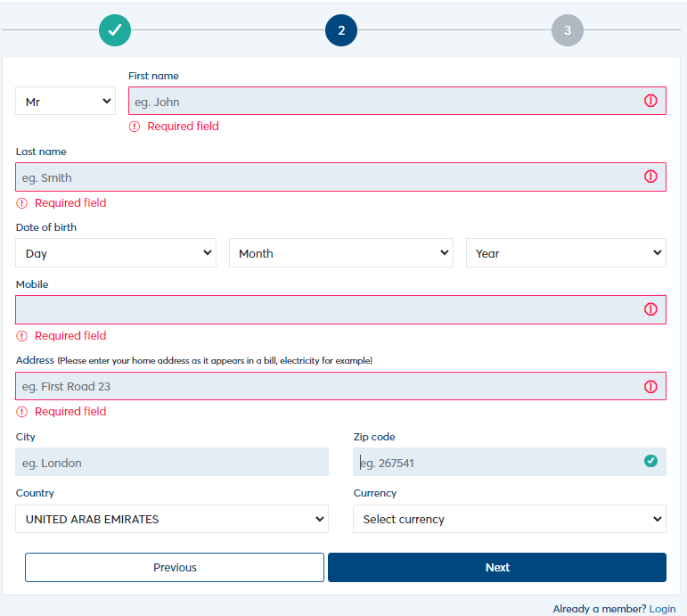Open the Year of birth dropdown
687x616 pixels.
[x=566, y=253]
